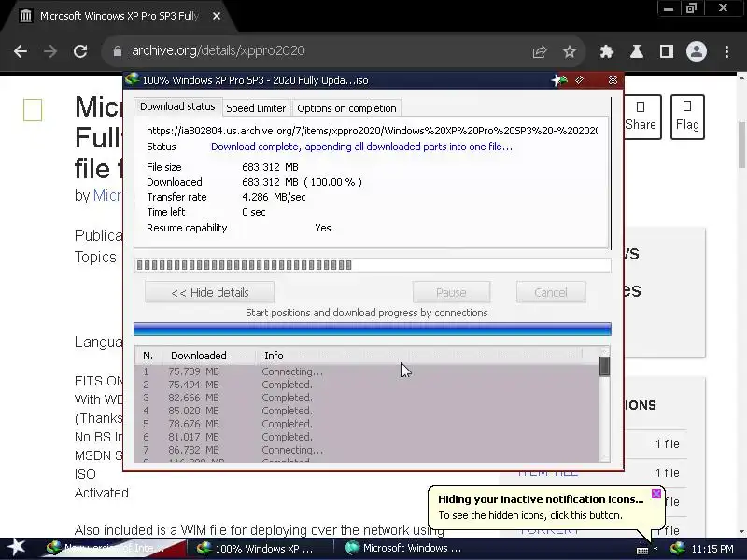Click the download progress bar

(372, 265)
